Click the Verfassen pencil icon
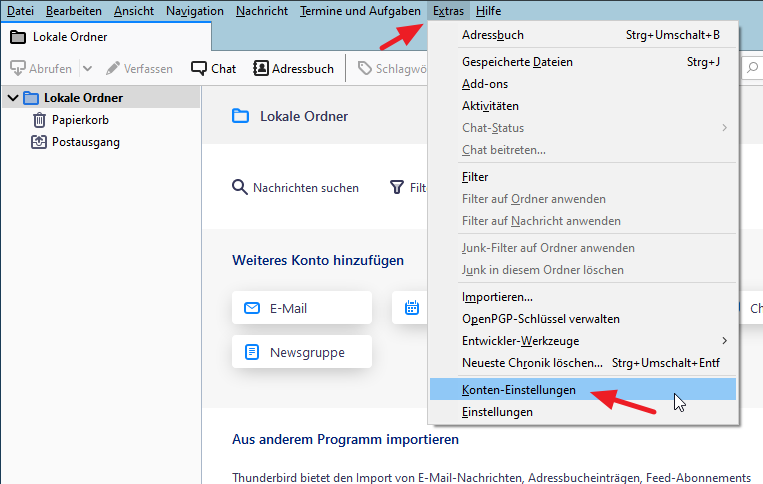 click(x=113, y=69)
